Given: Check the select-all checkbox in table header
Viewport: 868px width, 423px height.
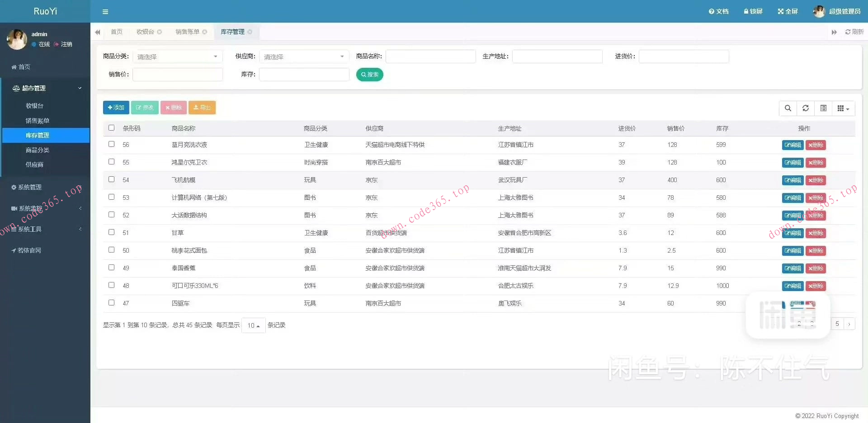Looking at the screenshot, I should [111, 128].
